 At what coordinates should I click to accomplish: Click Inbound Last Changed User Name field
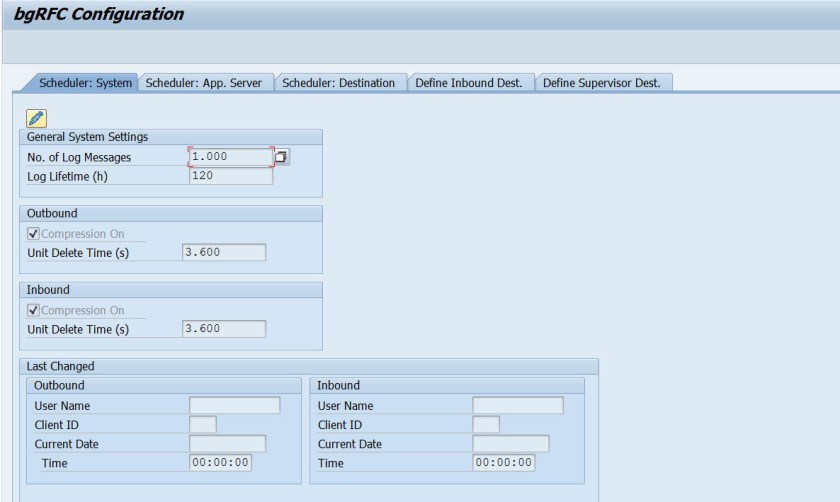point(518,405)
